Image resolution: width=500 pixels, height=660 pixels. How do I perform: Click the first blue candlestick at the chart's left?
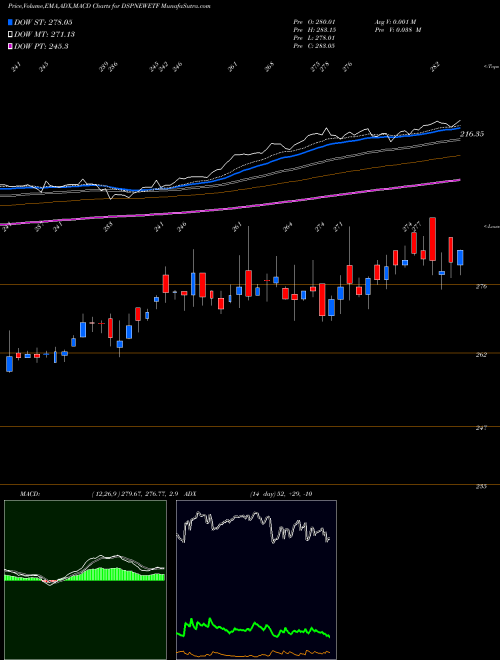[9, 364]
